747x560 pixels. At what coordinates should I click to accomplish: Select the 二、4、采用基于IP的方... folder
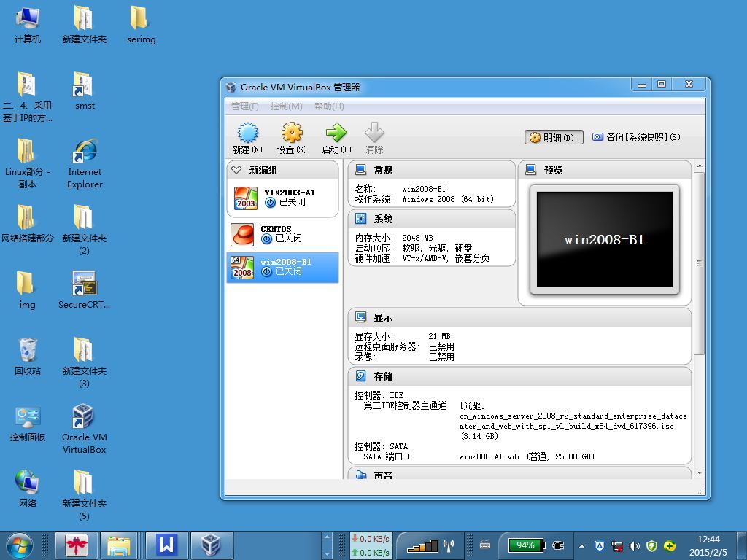coord(27,97)
